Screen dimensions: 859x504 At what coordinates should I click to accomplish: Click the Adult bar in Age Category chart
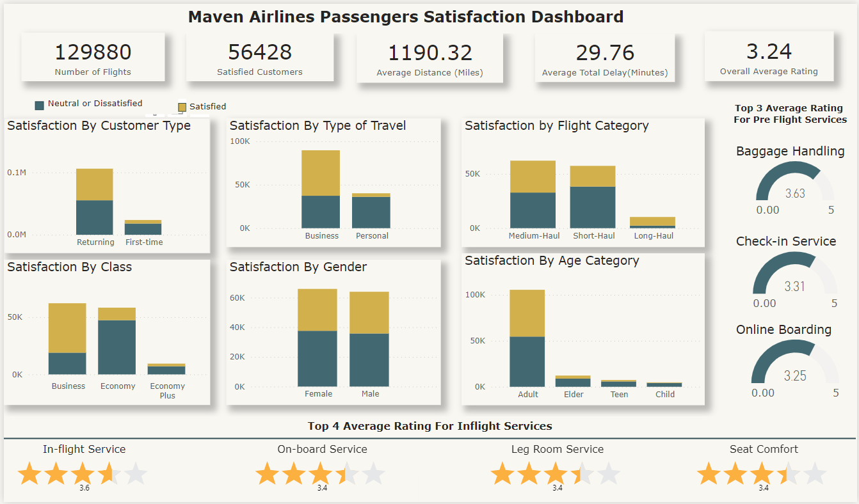coord(527,339)
